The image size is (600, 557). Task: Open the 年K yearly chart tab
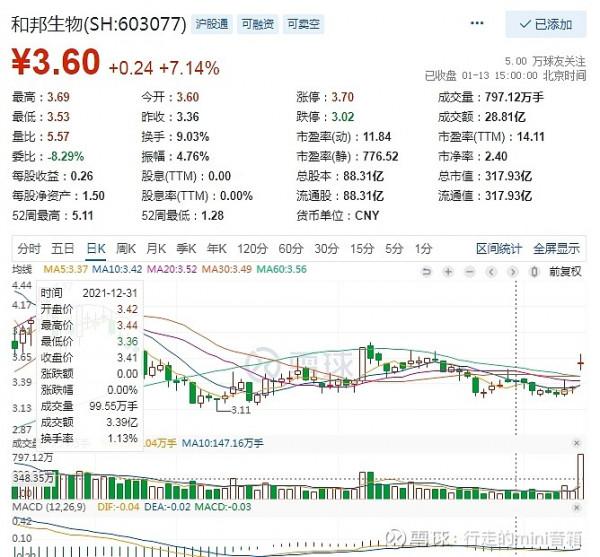(216, 248)
